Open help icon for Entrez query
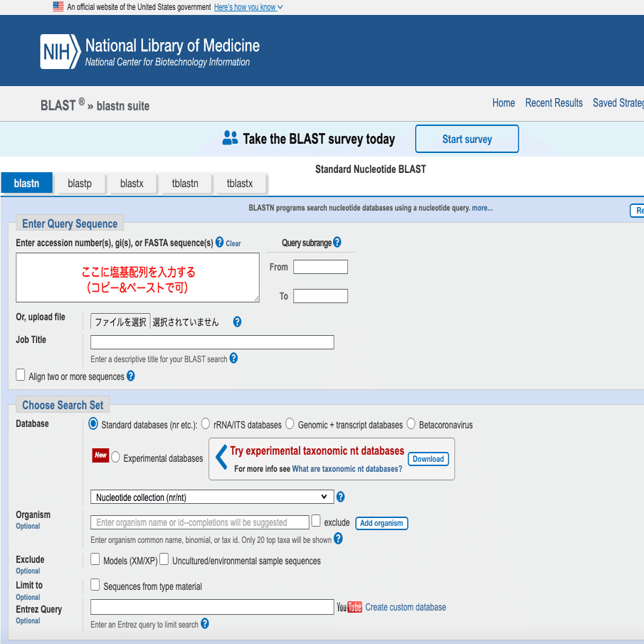The width and height of the screenshot is (644, 644). point(204,623)
